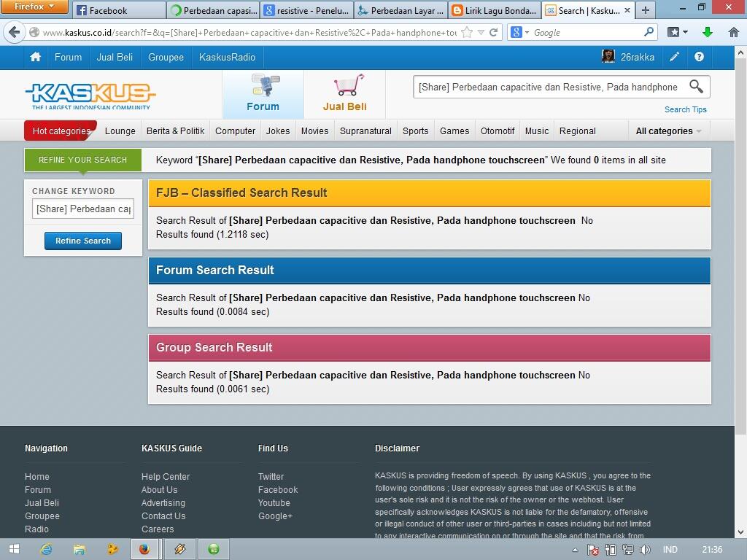Click the Windows Start button

point(14,550)
